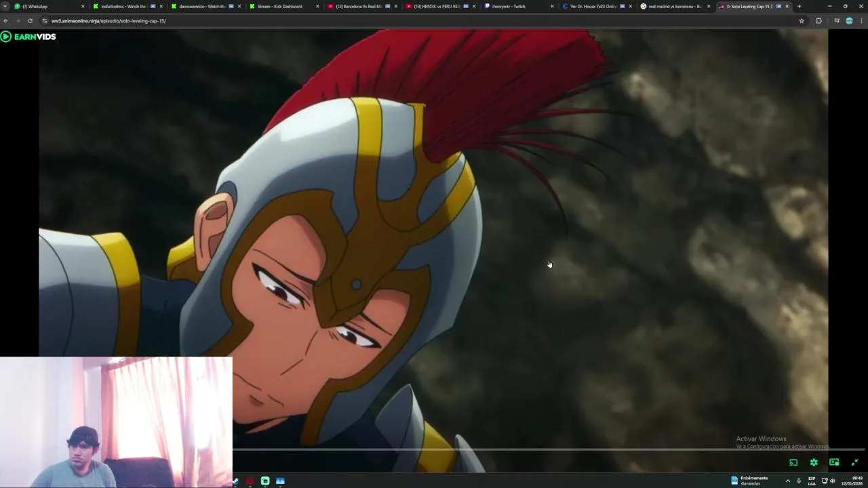Image resolution: width=868 pixels, height=488 pixels.
Task: Show hidden system tray icons
Action: 787,481
